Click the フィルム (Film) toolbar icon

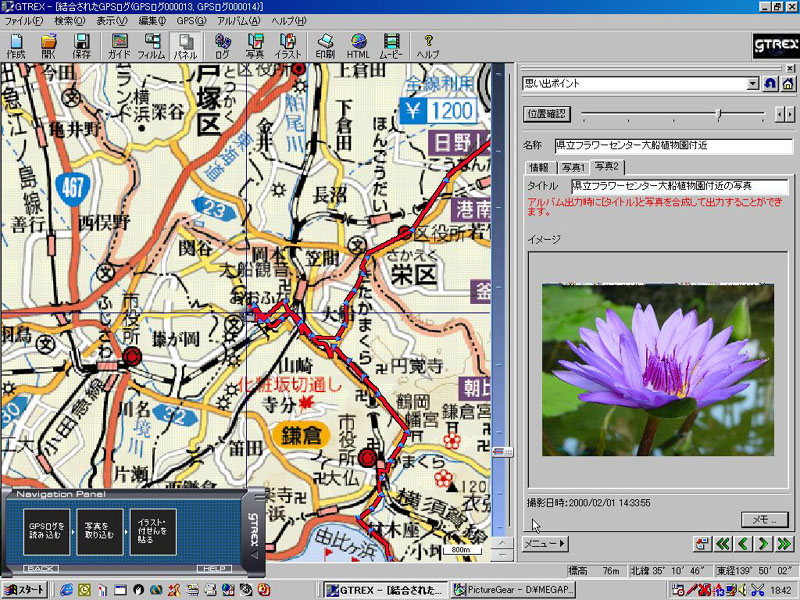[x=151, y=46]
